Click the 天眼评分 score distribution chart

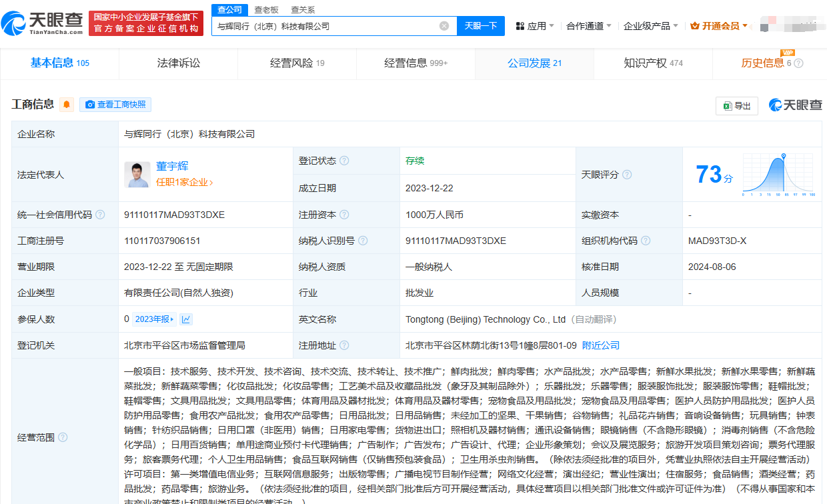pos(778,175)
